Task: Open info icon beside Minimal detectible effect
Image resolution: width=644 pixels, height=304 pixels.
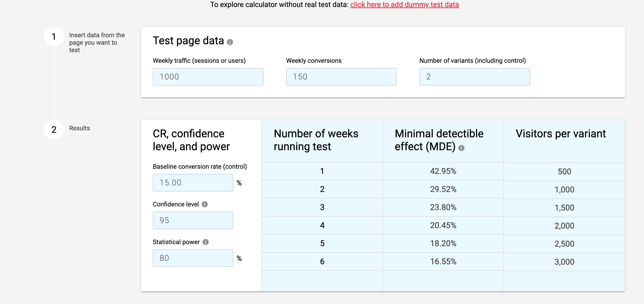Action: (x=461, y=148)
